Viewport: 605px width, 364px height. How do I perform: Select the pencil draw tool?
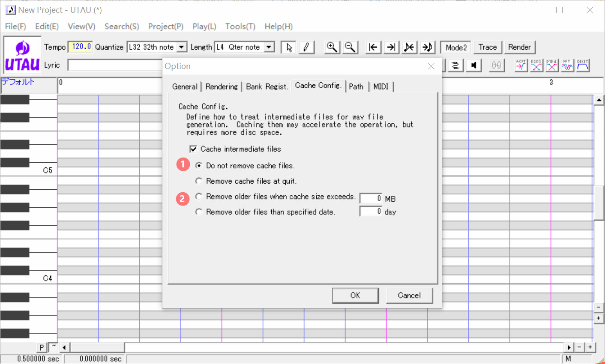[306, 47]
